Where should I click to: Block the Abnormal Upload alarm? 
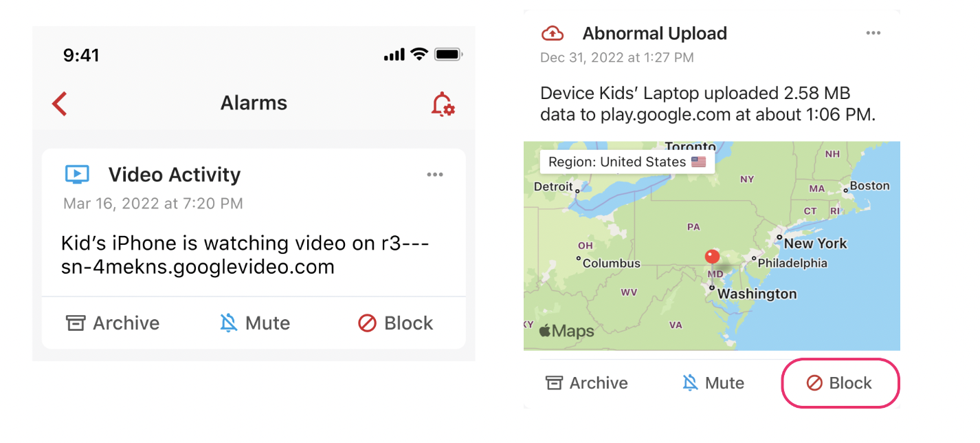[x=840, y=383]
